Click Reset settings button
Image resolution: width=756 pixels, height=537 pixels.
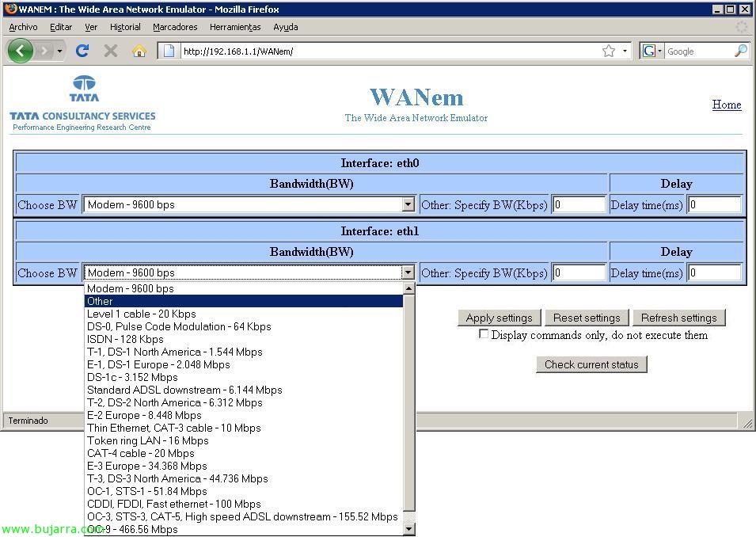point(587,318)
